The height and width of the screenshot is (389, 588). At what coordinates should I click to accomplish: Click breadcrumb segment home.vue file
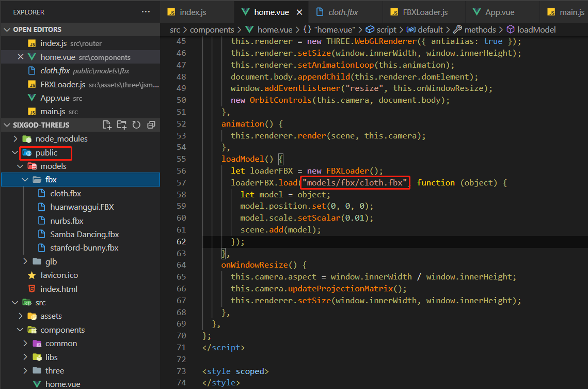coord(268,29)
